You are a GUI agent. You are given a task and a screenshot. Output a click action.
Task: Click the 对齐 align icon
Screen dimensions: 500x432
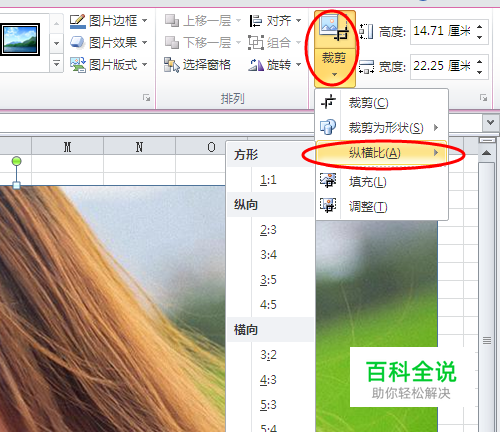[256, 21]
